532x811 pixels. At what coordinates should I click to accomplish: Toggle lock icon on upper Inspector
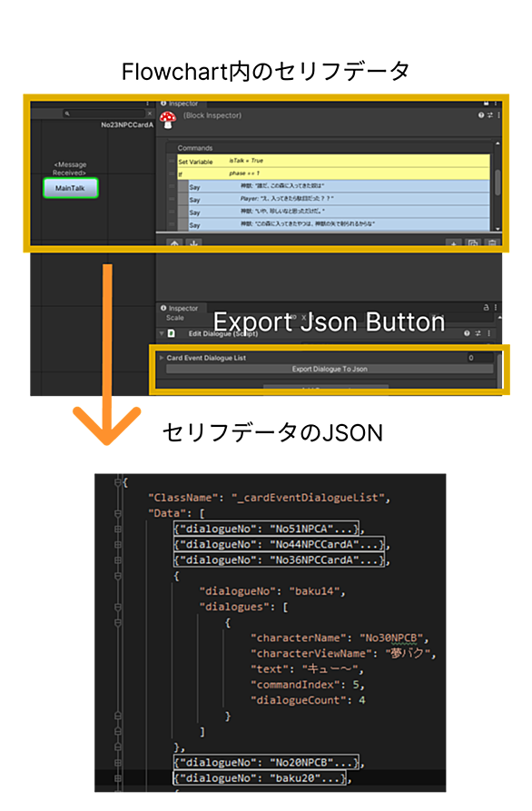coord(486,104)
